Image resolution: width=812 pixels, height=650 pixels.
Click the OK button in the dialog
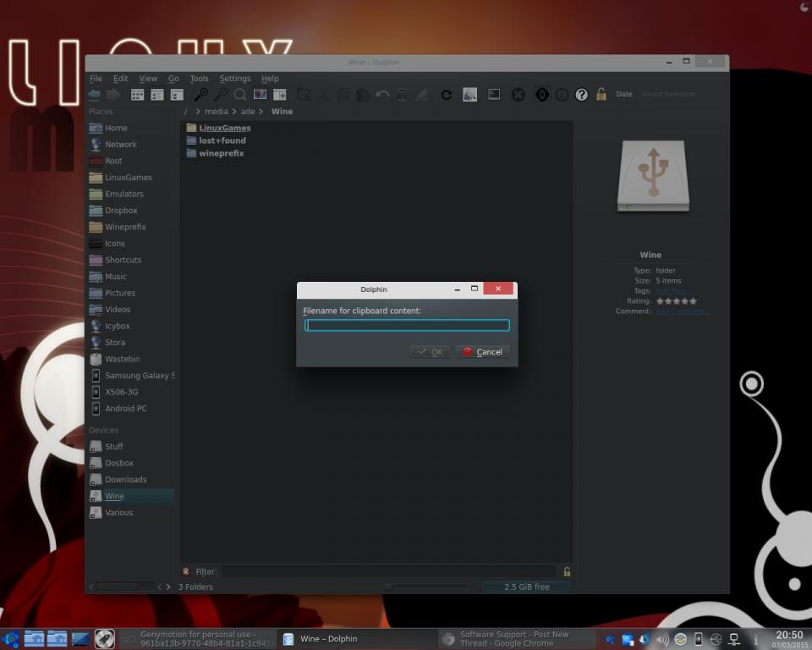click(x=430, y=352)
